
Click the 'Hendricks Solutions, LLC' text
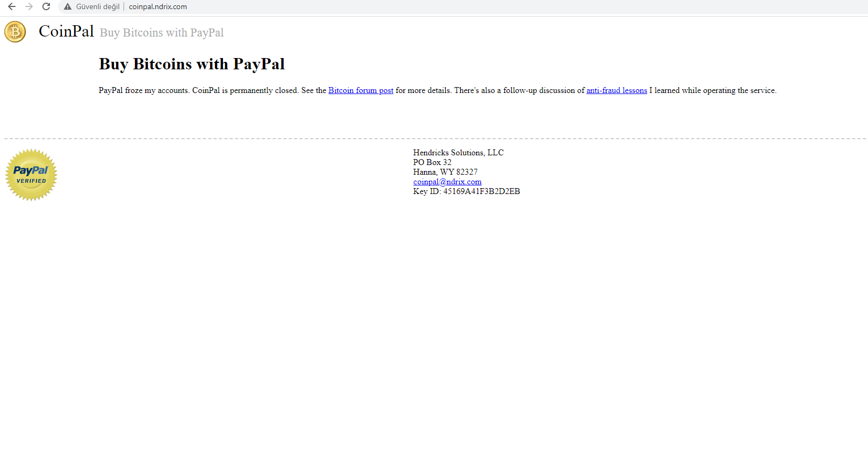[459, 153]
